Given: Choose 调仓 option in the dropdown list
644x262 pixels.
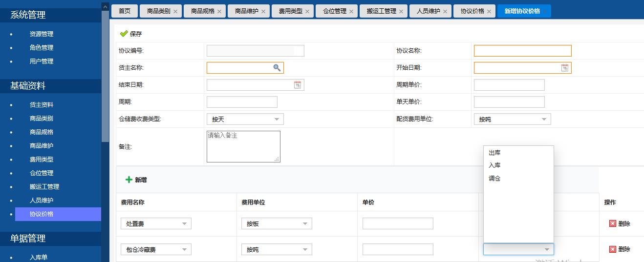Looking at the screenshot, I should point(494,179).
